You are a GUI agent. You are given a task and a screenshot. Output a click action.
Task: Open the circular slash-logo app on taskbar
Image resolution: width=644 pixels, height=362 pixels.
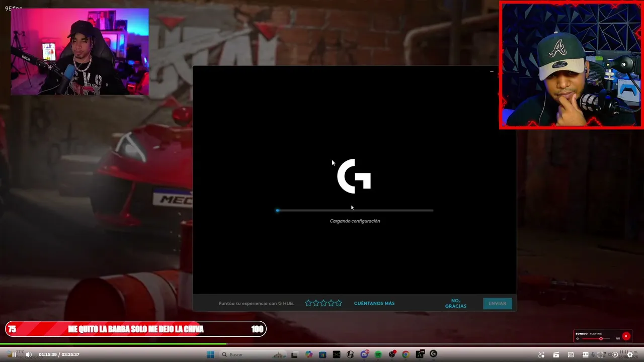coord(350,354)
